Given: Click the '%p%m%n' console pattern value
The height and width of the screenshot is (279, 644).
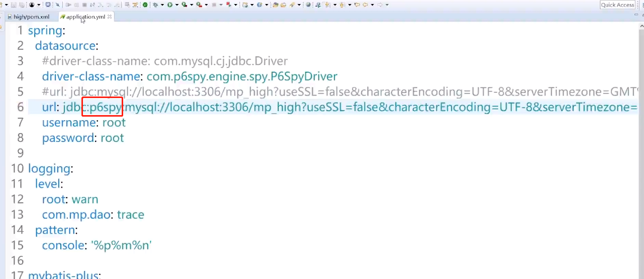Looking at the screenshot, I should pyautogui.click(x=121, y=245).
